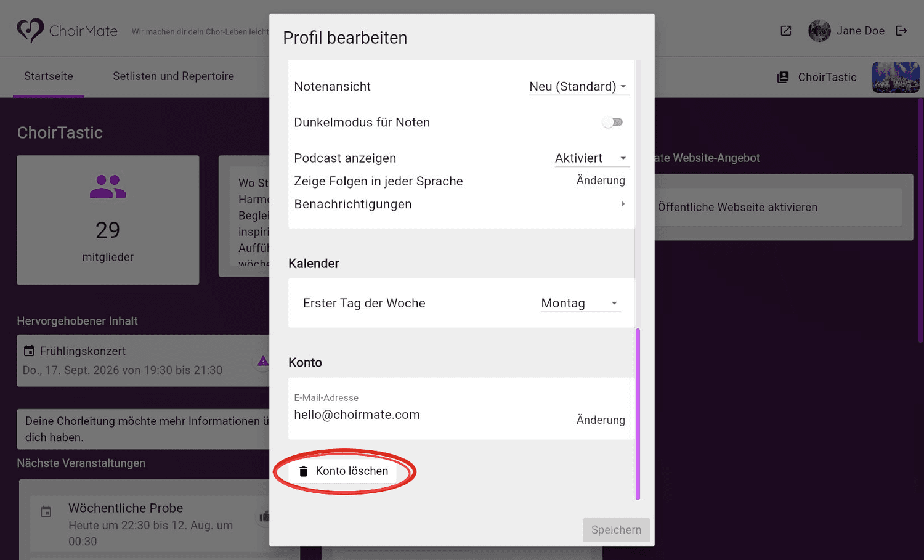This screenshot has width=924, height=560.
Task: Toggle Dunkelmodus für Noten switch
Action: tap(612, 122)
